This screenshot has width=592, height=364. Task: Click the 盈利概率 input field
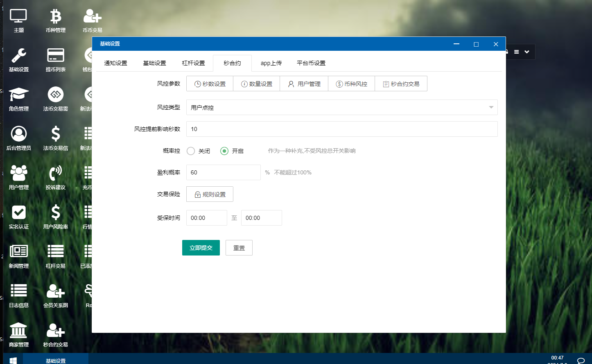pyautogui.click(x=223, y=172)
